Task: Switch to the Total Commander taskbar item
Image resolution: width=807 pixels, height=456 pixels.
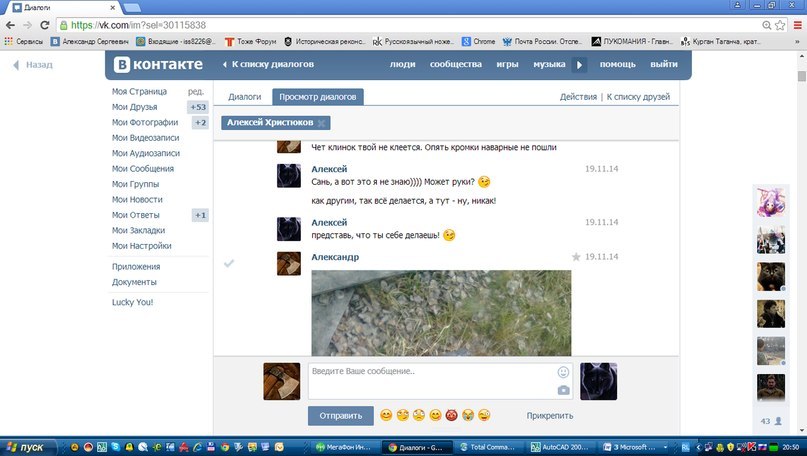Action: point(487,447)
